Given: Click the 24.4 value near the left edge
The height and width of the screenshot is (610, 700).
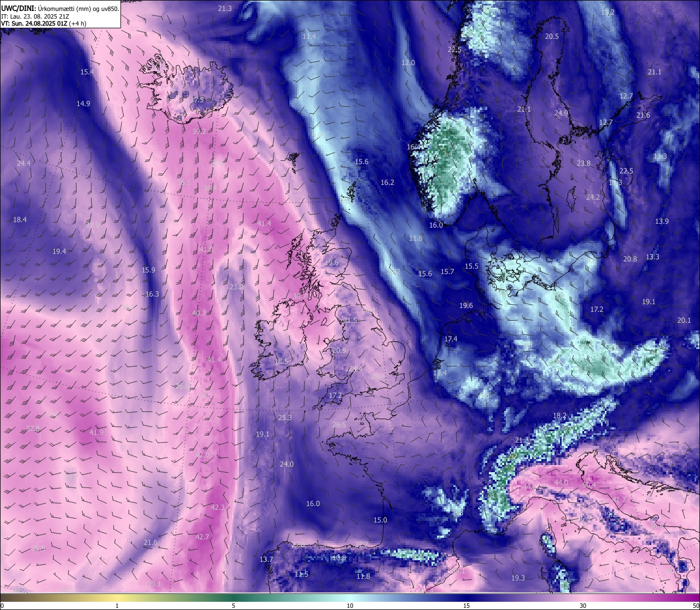Looking at the screenshot, I should (24, 163).
